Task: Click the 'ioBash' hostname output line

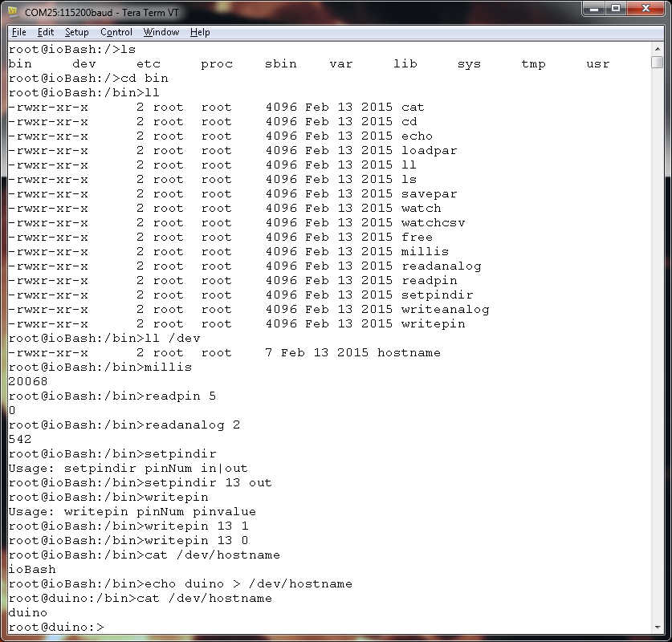Action: coord(32,569)
